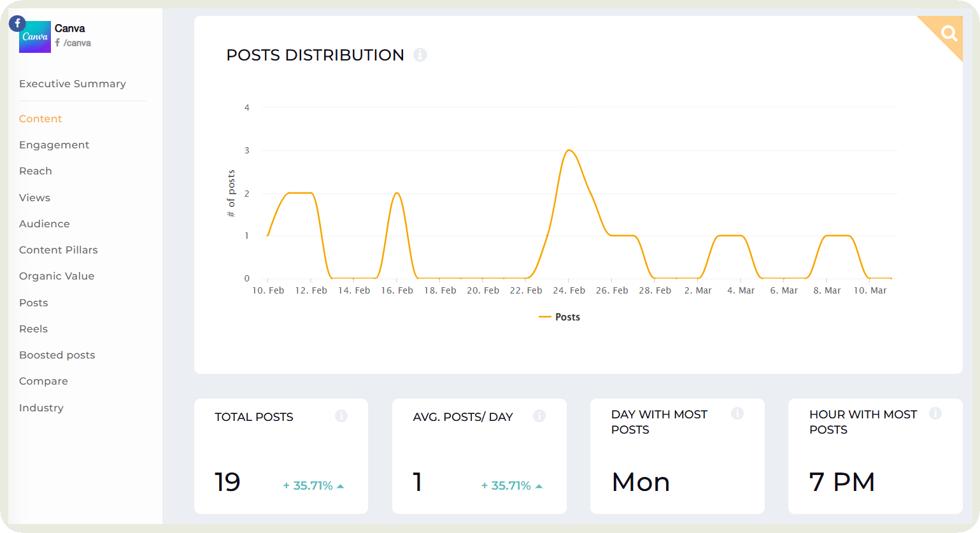980x533 pixels.
Task: Open the search magnifier in the top-right corner
Action: pyautogui.click(x=948, y=32)
